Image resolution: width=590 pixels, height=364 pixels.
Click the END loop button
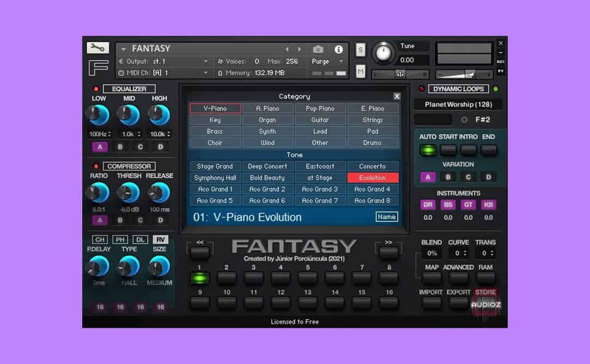pos(489,150)
